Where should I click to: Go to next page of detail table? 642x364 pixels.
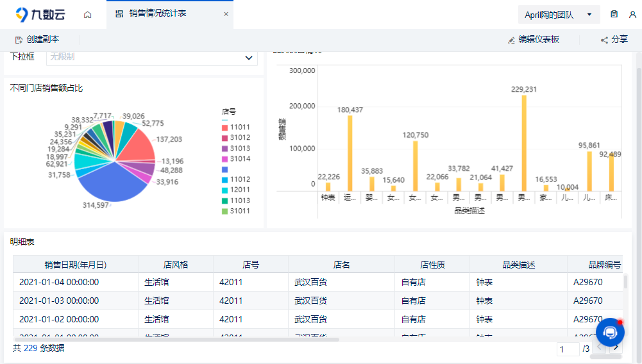coord(616,347)
